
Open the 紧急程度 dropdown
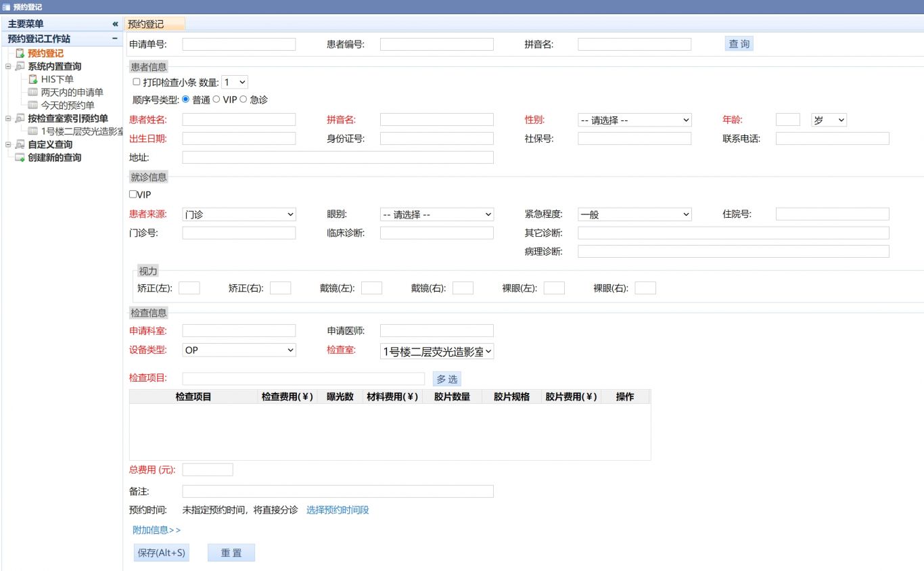coord(634,214)
